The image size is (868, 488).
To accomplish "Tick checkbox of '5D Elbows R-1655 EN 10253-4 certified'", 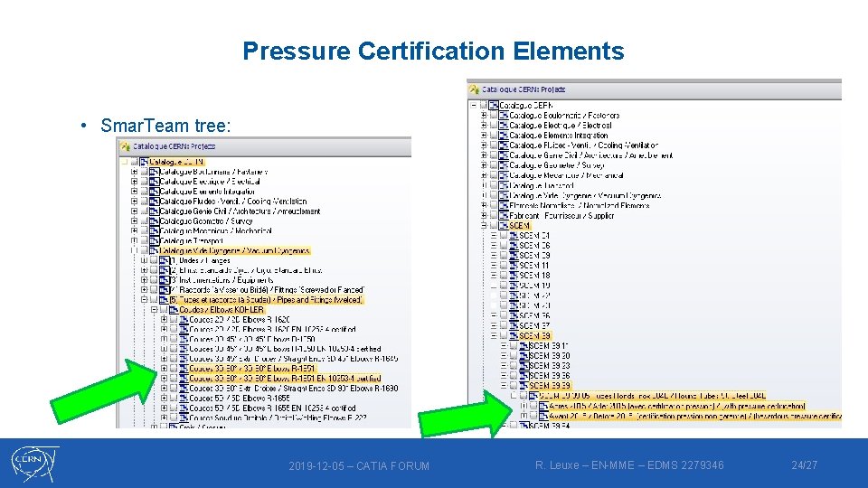I will (174, 408).
